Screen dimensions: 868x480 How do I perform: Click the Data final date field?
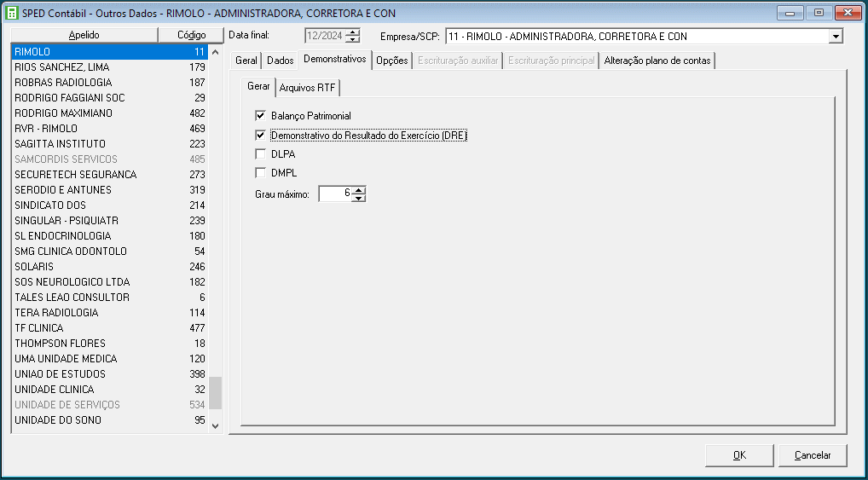point(325,36)
